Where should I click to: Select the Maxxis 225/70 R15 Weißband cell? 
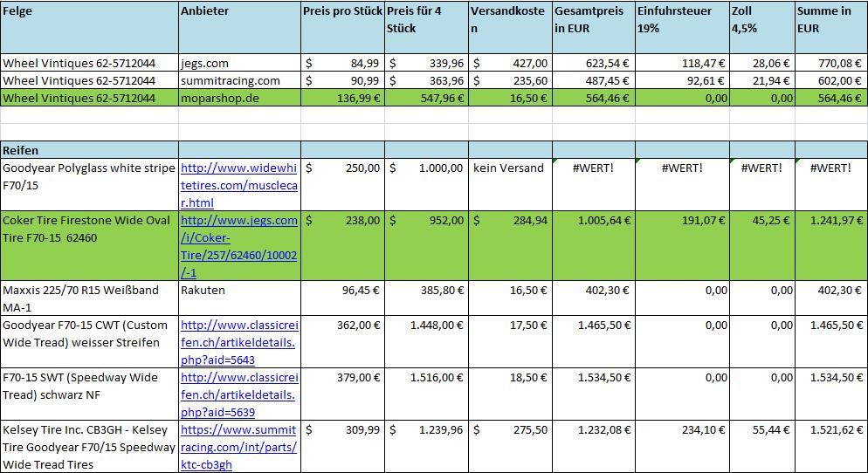coord(90,298)
